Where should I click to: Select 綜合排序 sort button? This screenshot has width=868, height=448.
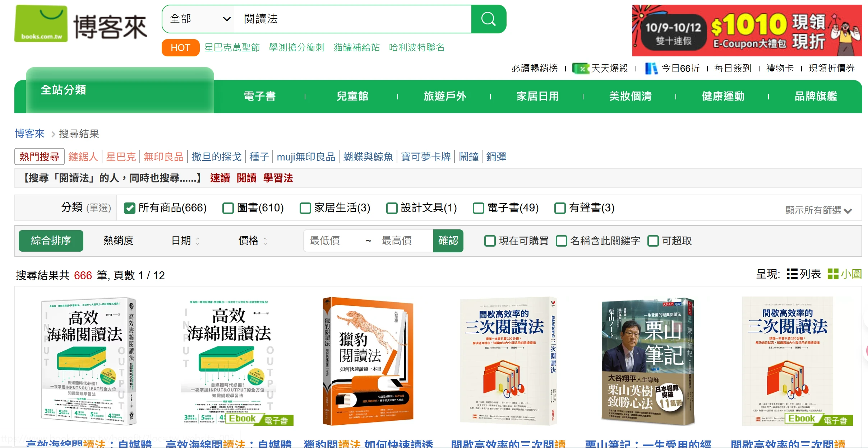(x=51, y=241)
